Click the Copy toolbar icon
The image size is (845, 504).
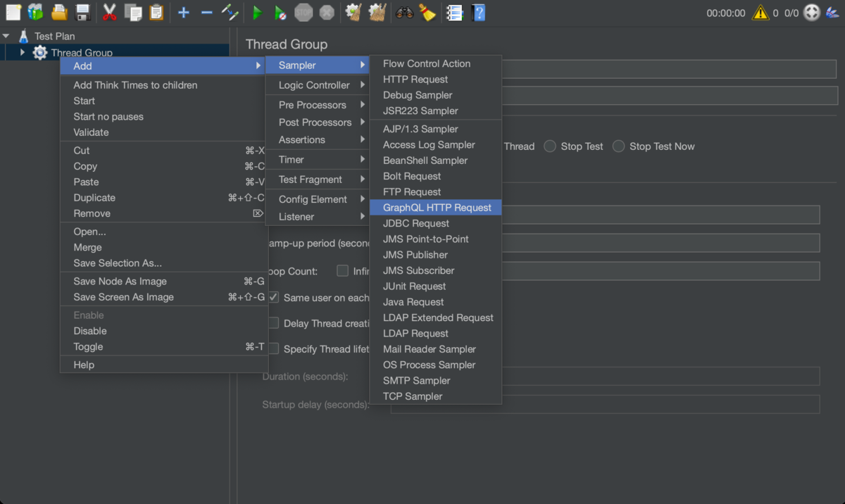coord(132,12)
